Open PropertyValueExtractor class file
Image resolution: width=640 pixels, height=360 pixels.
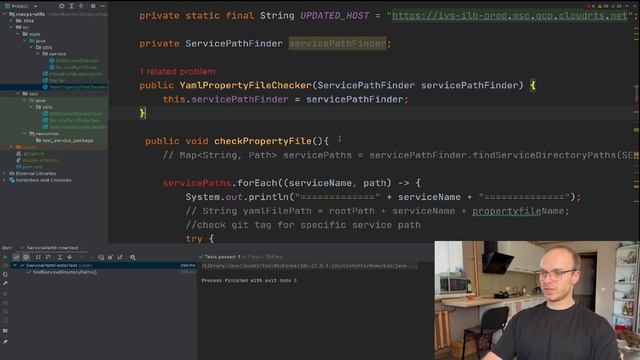click(x=73, y=74)
